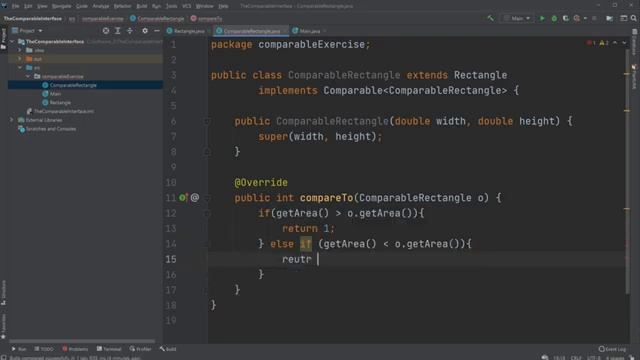Collapse TheComparableInterface root node

pyautogui.click(x=12, y=42)
